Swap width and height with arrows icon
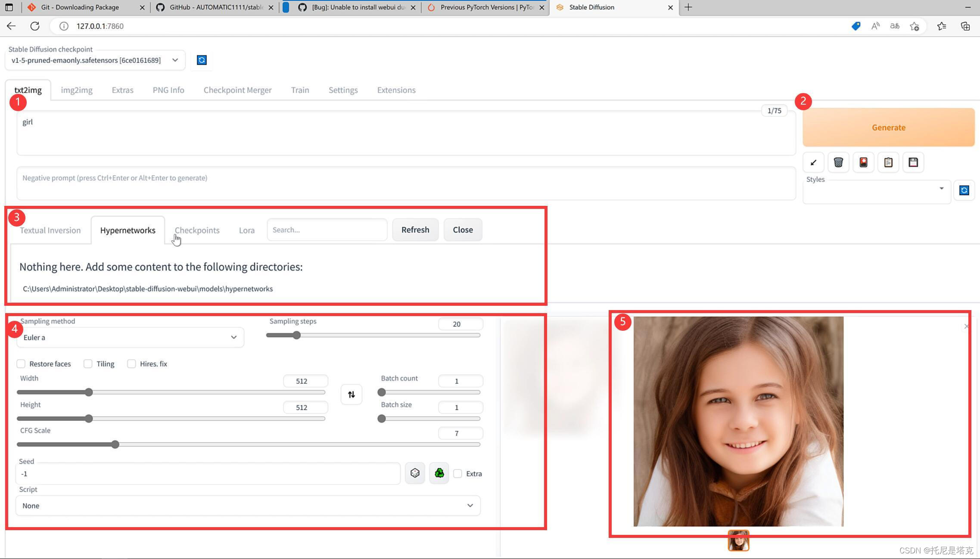Screen dimensions: 980x559 (352, 394)
